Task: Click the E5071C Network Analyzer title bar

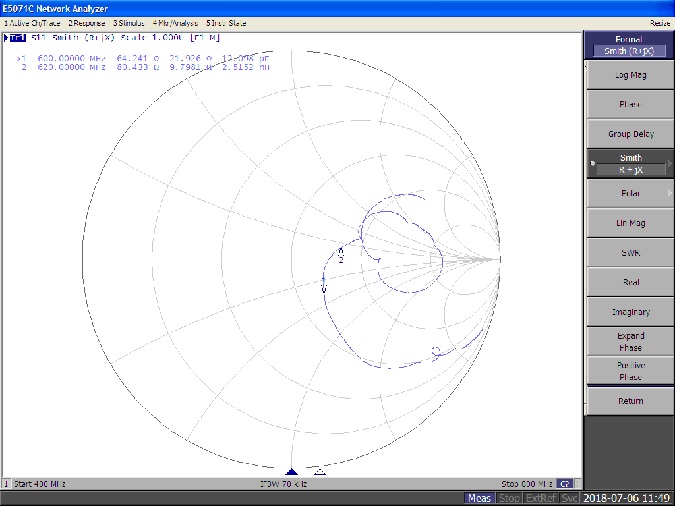Action: coord(338,8)
